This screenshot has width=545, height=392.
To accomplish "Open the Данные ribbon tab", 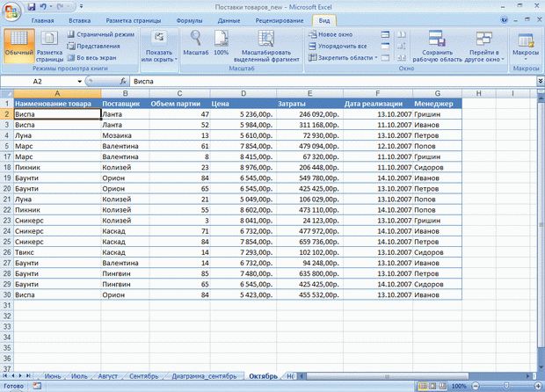I will (229, 20).
